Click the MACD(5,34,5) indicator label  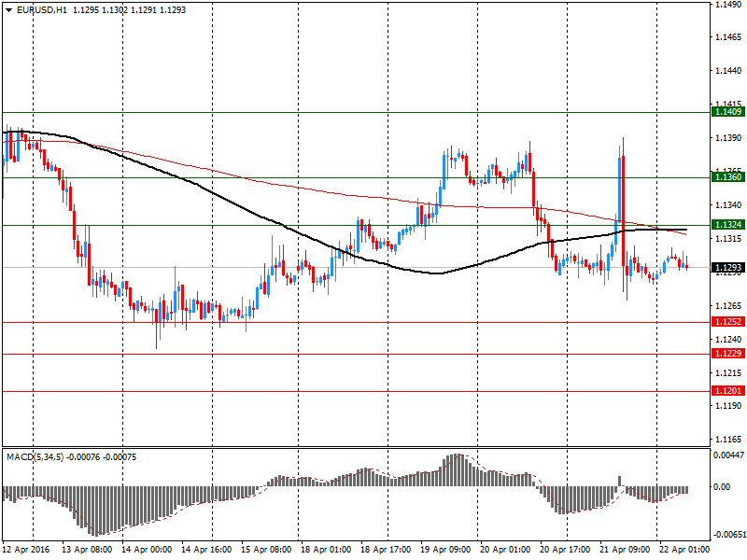pos(35,457)
